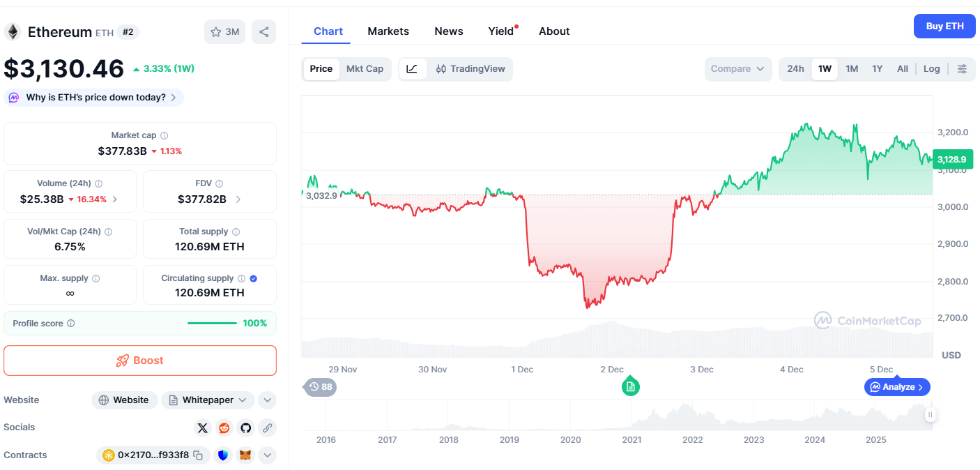The image size is (980, 470).
Task: Open the News tab
Action: point(448,31)
